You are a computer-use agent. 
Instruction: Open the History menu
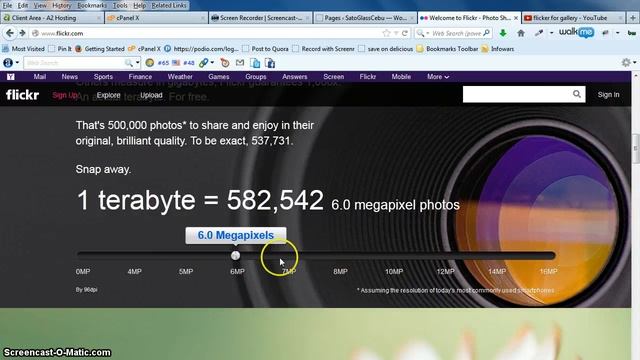coord(62,5)
